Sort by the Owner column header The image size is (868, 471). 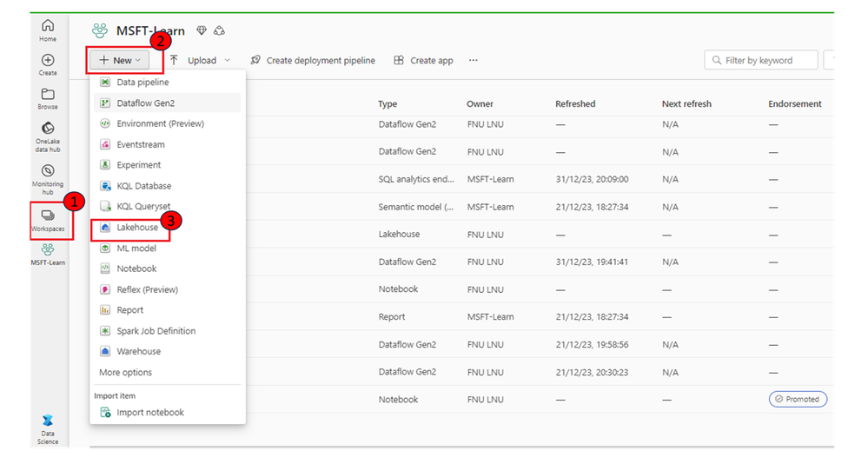click(480, 104)
